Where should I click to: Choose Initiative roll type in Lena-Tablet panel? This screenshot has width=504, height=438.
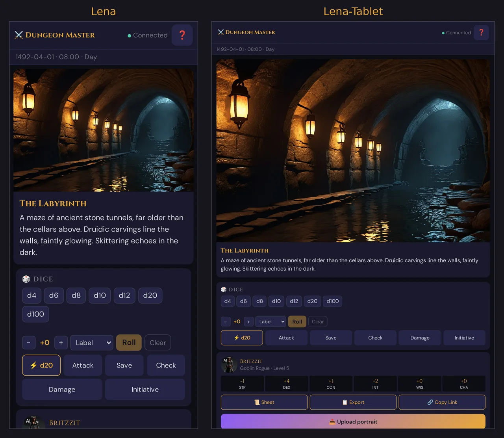pyautogui.click(x=464, y=338)
